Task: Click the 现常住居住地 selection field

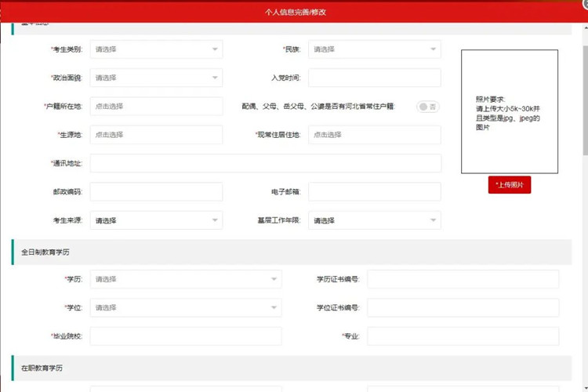Action: pos(374,135)
